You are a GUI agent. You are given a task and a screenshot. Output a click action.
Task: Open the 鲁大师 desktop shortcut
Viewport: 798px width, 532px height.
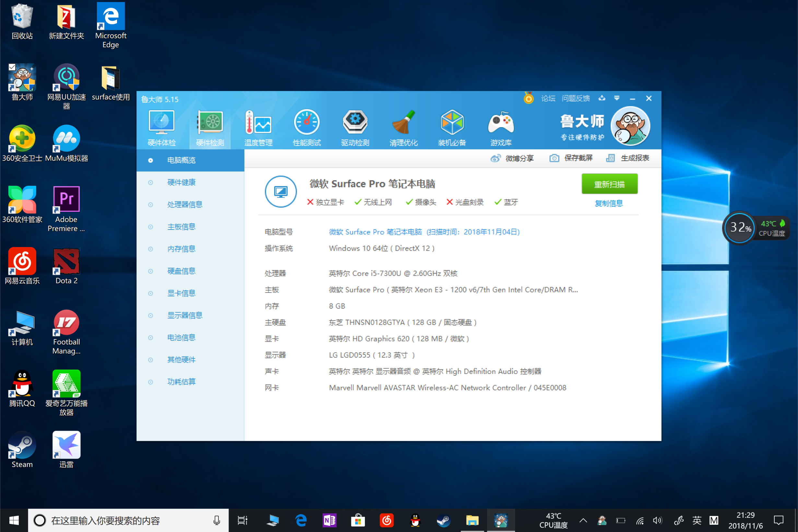[22, 82]
